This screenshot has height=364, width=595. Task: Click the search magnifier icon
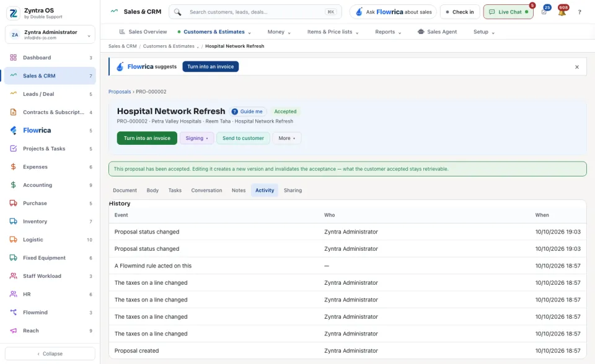point(178,12)
